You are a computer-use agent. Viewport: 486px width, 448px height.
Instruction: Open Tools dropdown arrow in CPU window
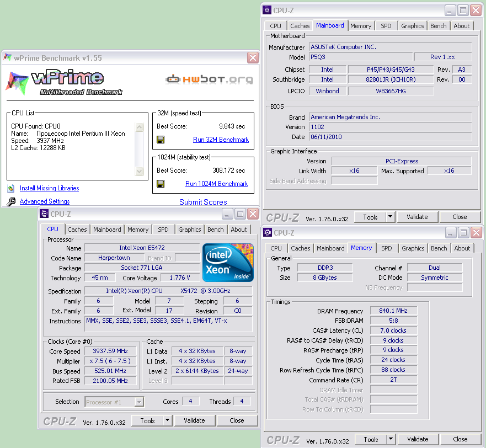pos(167,420)
